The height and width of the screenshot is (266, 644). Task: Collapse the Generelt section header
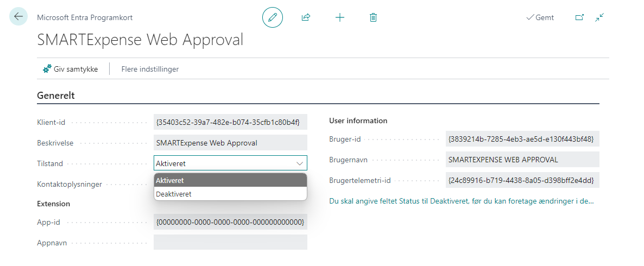click(x=56, y=96)
